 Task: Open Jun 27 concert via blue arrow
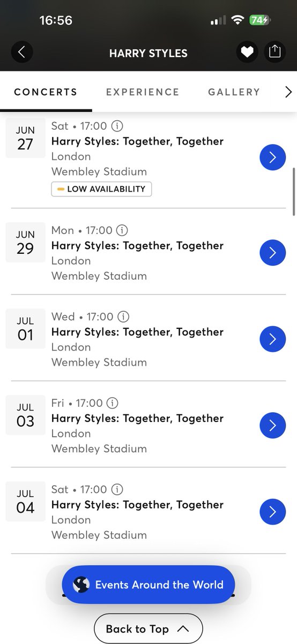click(x=272, y=157)
